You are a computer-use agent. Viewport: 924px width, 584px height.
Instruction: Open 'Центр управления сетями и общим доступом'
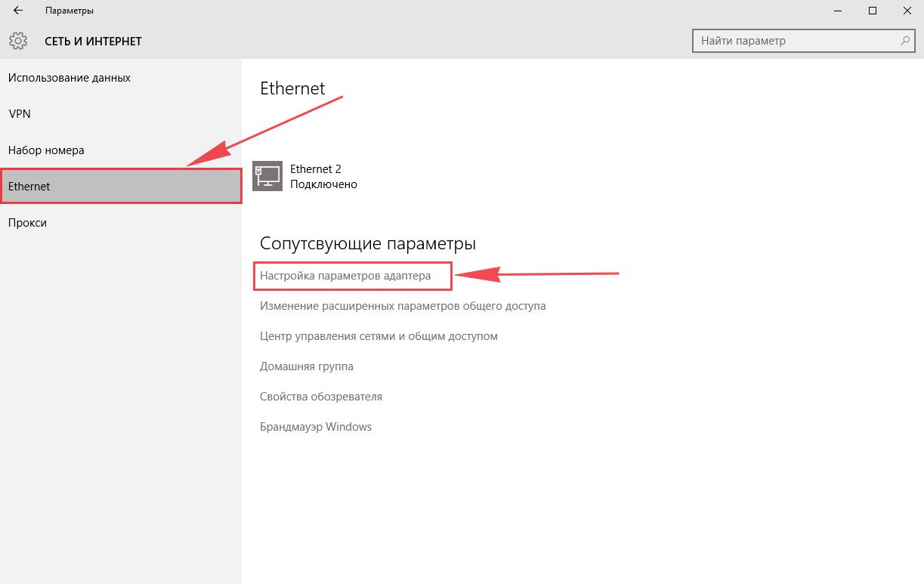click(379, 336)
